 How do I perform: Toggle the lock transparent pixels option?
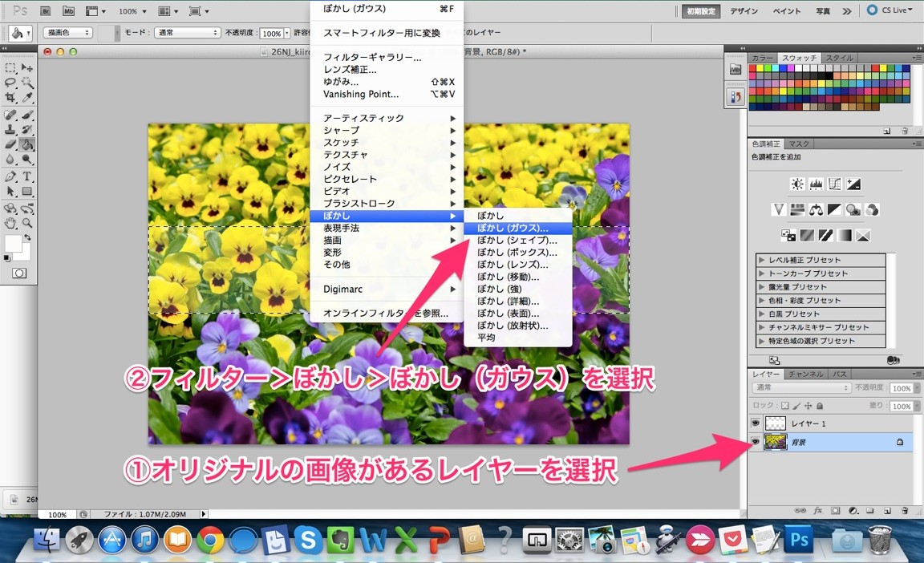tap(785, 407)
